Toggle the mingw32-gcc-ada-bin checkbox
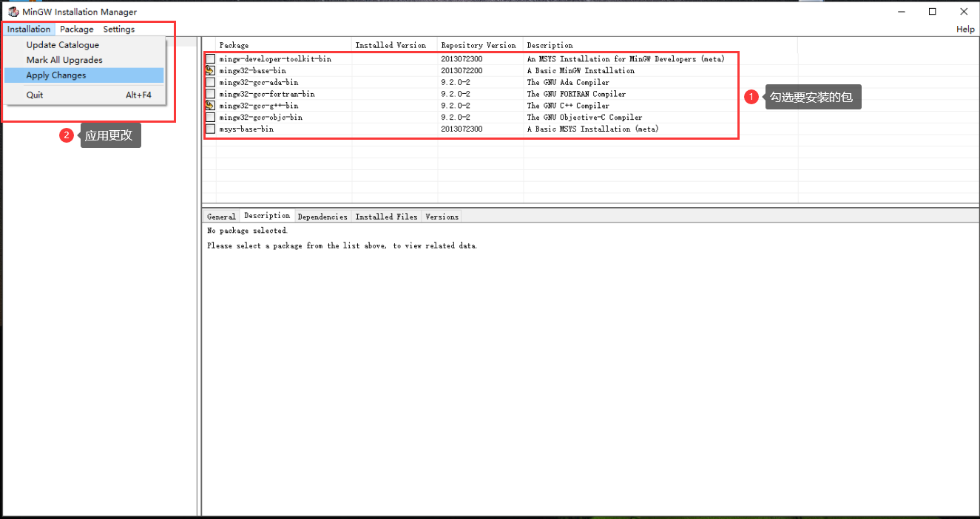 click(211, 82)
